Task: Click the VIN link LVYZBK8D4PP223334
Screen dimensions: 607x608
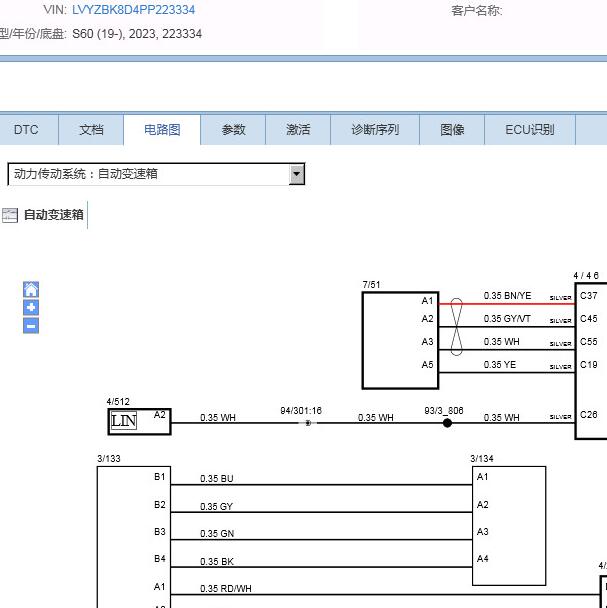Action: coord(133,10)
